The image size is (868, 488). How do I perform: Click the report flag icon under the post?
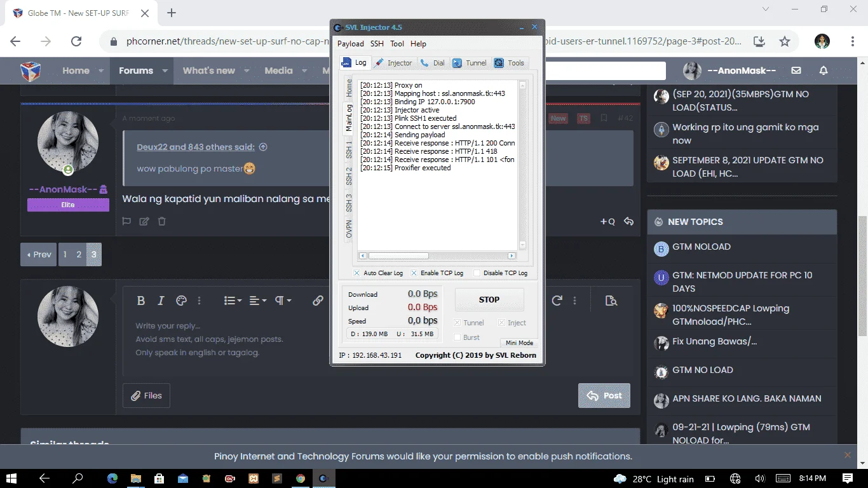pos(126,221)
